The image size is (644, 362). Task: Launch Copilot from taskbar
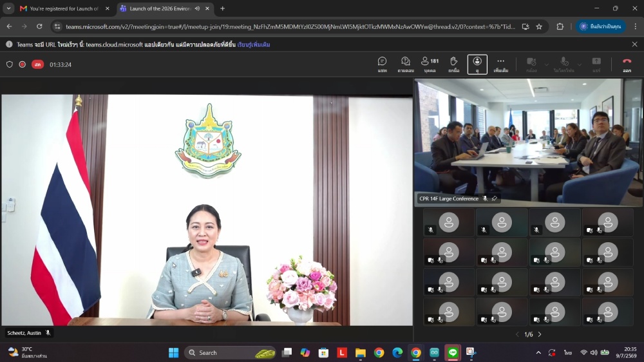305,352
